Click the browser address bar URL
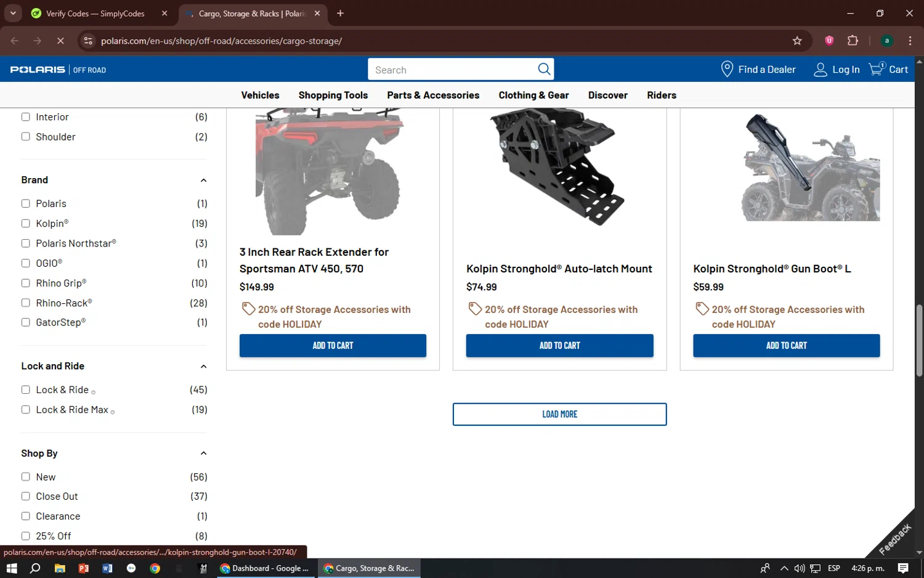 (222, 41)
